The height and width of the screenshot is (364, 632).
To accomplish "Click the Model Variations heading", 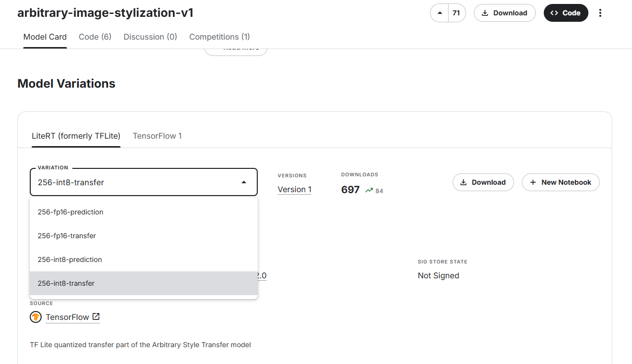I will pyautogui.click(x=66, y=84).
